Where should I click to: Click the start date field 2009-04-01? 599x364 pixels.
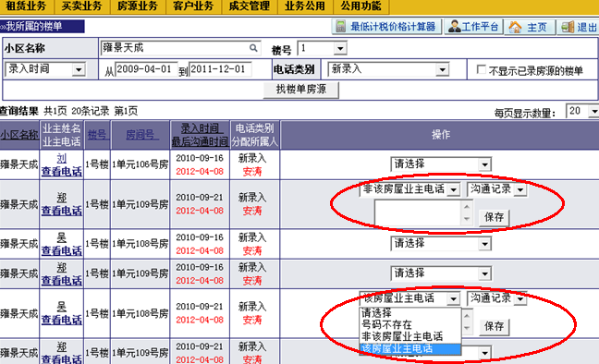click(146, 69)
